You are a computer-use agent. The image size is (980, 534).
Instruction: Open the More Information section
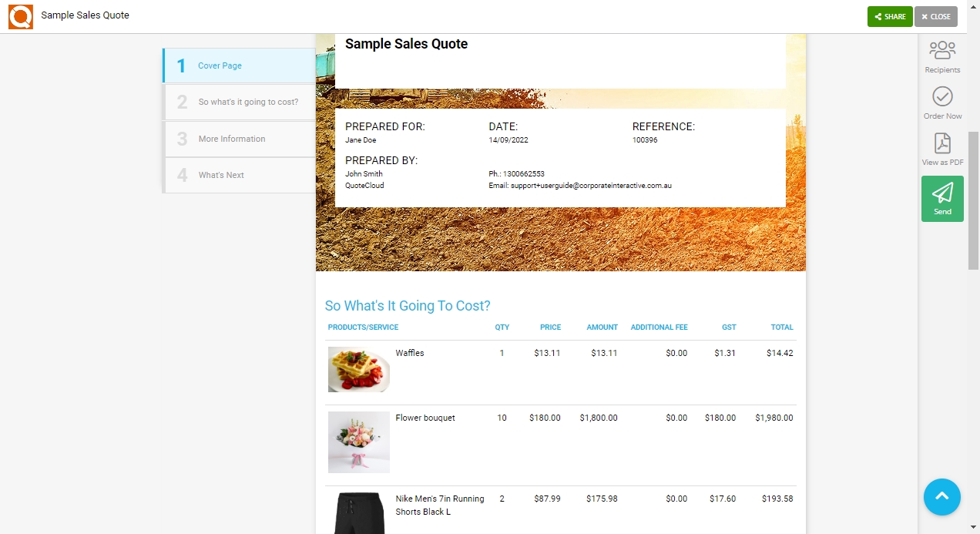coord(240,139)
